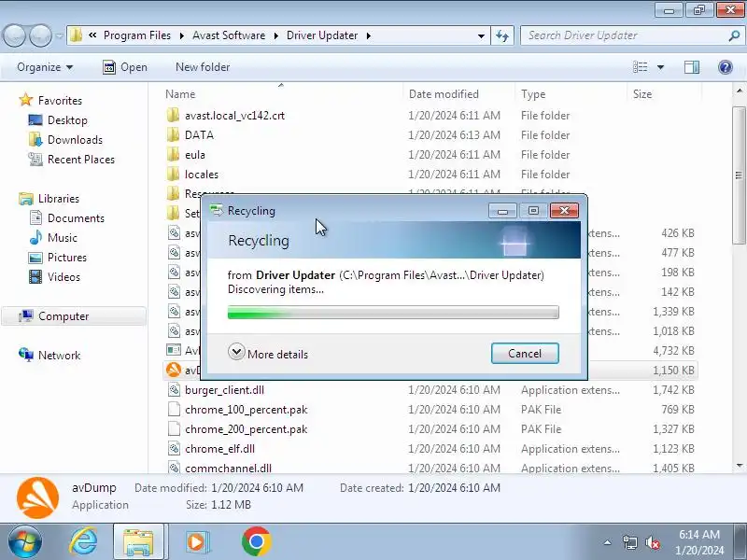Viewport: 747px width, 560px height.
Task: Cancel the Recycling operation
Action: point(525,354)
